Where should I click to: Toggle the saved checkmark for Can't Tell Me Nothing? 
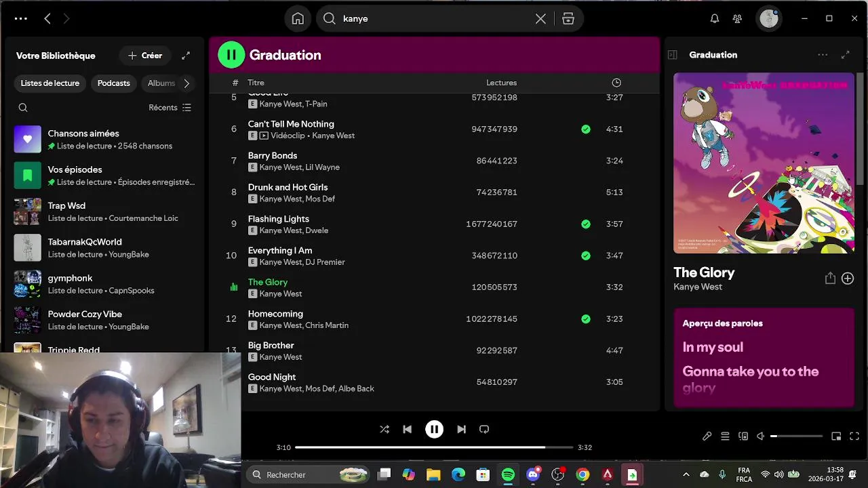(586, 129)
